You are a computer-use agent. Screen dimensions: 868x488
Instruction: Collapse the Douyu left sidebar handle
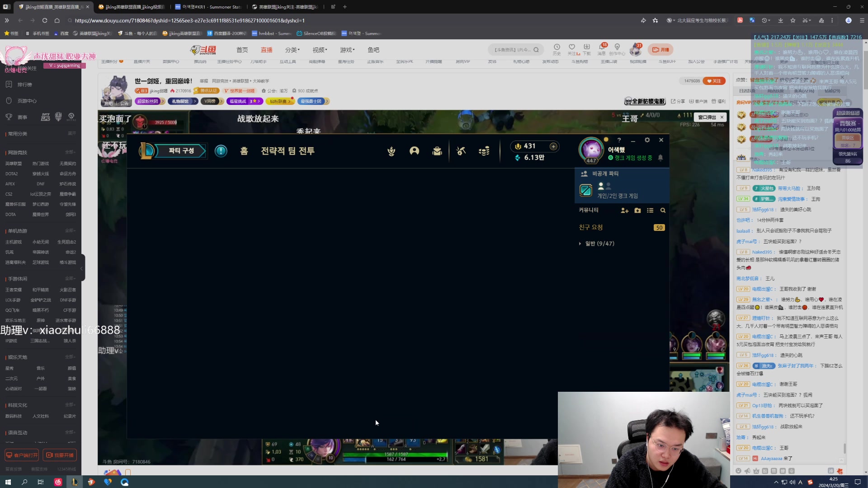pyautogui.click(x=82, y=268)
